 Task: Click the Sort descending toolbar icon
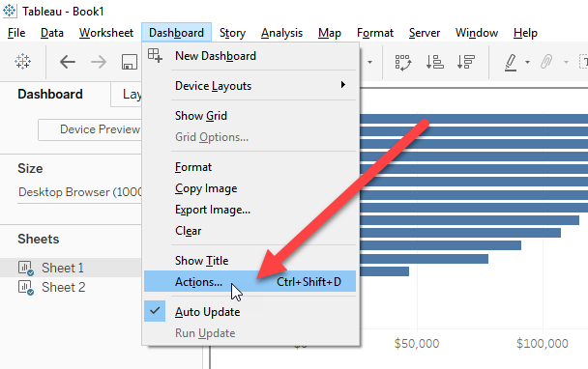tap(466, 62)
